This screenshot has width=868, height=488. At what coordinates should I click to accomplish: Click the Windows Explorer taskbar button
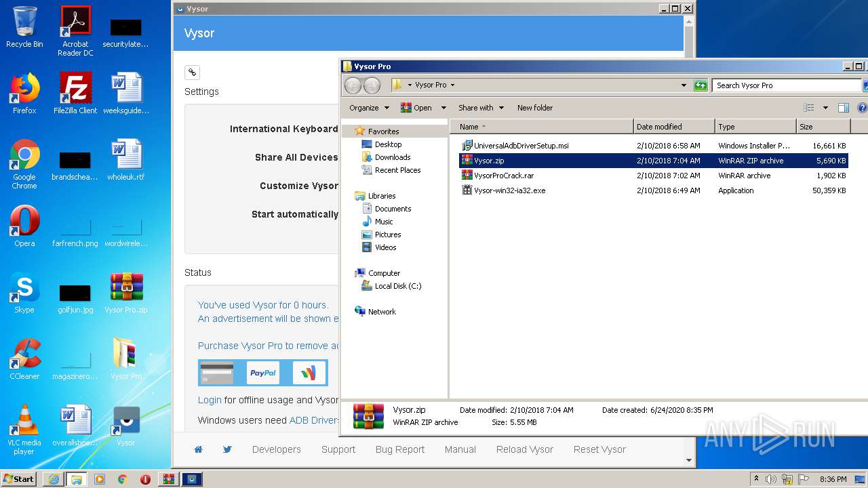pos(76,479)
